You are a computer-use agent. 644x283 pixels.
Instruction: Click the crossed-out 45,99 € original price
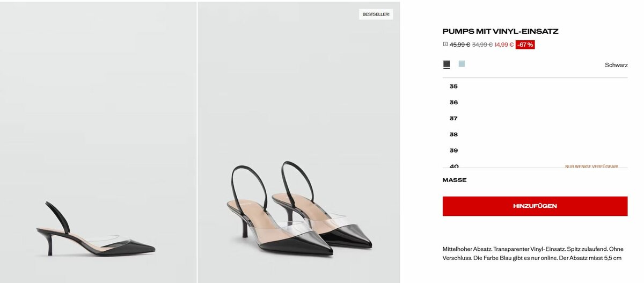tap(460, 45)
